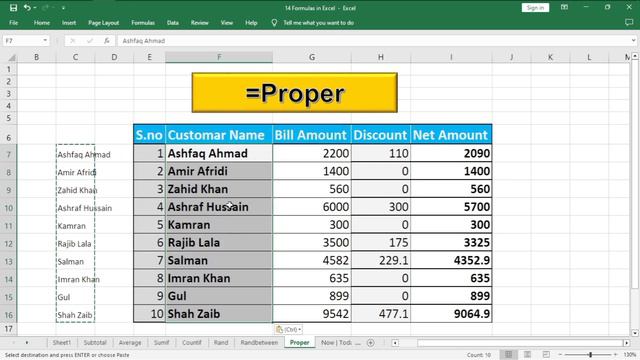
Task: Switch to Page Break Preview icon
Action: coord(547,354)
